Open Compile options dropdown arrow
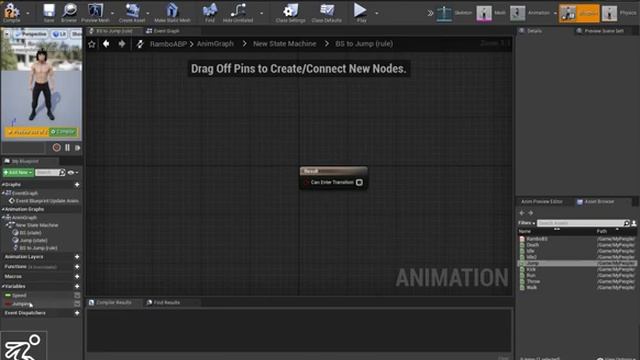Image resolution: width=640 pixels, height=360 pixels. point(28,13)
